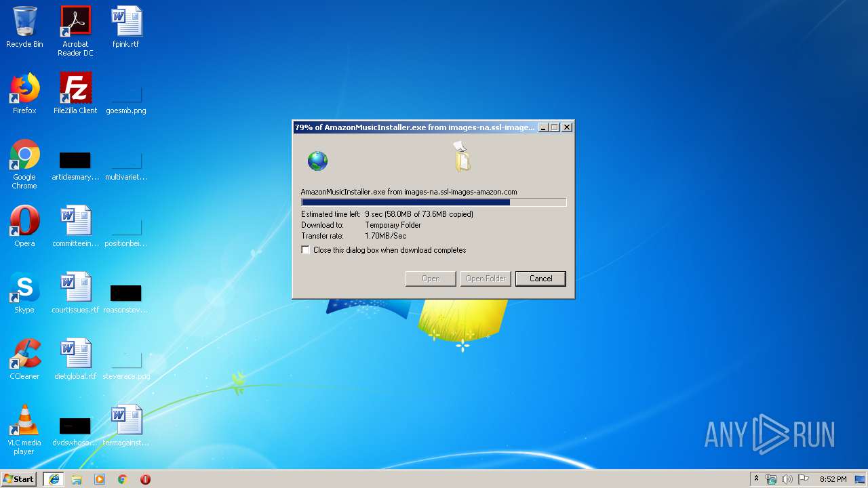This screenshot has width=868, height=488.
Task: Open the volume speaker tray icon
Action: [787, 479]
